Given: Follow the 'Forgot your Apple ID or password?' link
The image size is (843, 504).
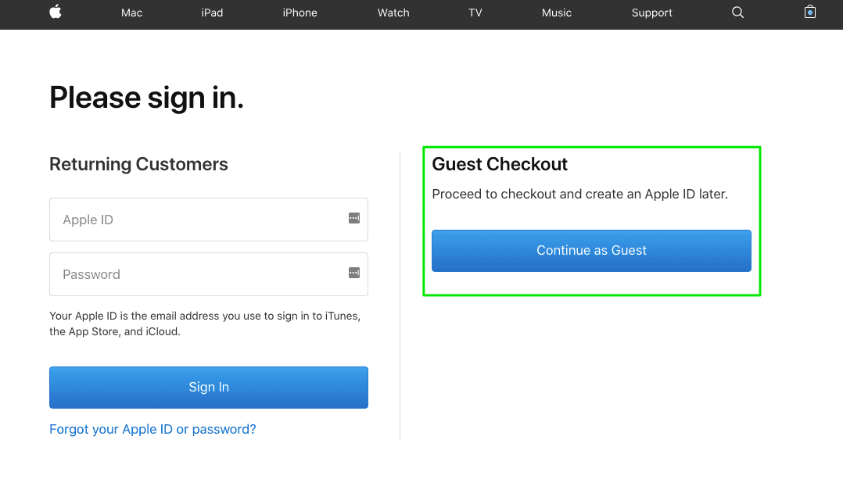Looking at the screenshot, I should click(152, 429).
